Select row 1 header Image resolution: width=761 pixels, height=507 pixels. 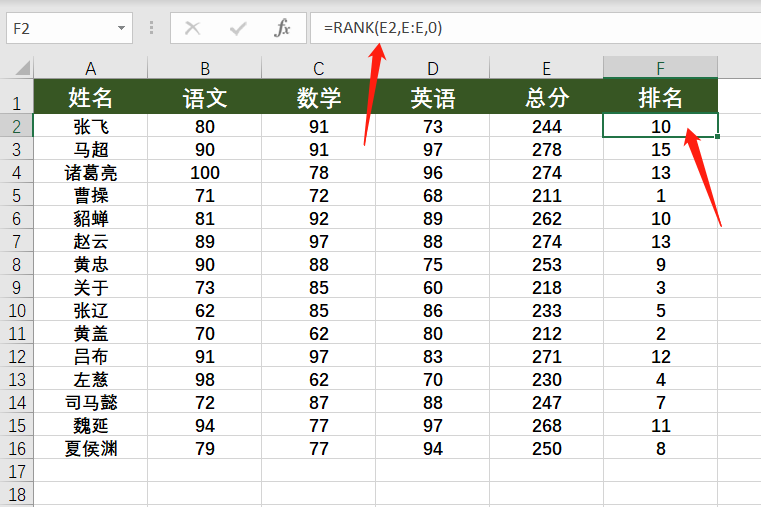17,97
